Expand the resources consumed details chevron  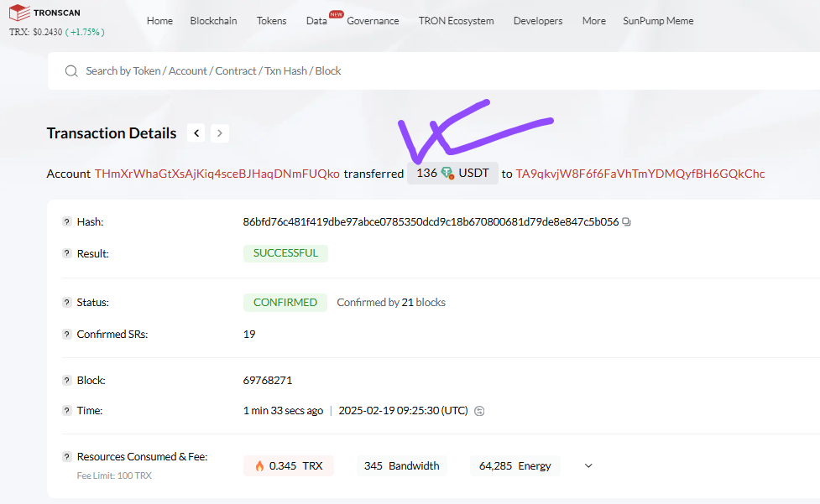[588, 466]
